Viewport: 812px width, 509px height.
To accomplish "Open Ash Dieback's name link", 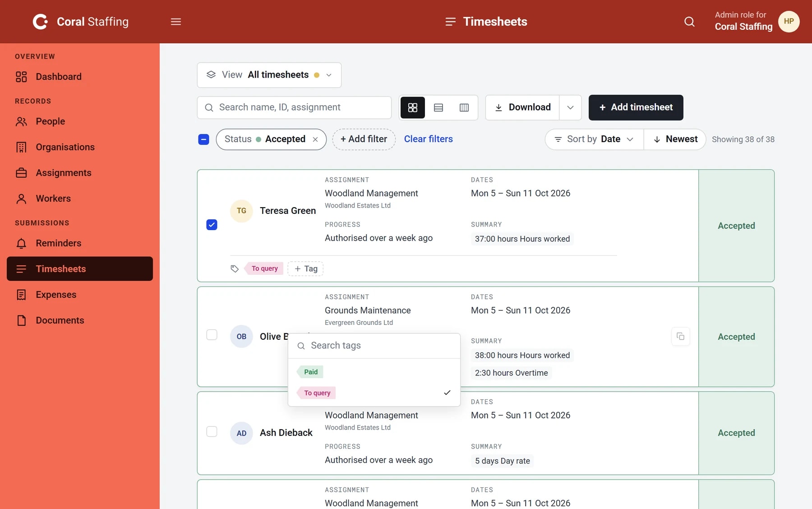I will coord(286,433).
